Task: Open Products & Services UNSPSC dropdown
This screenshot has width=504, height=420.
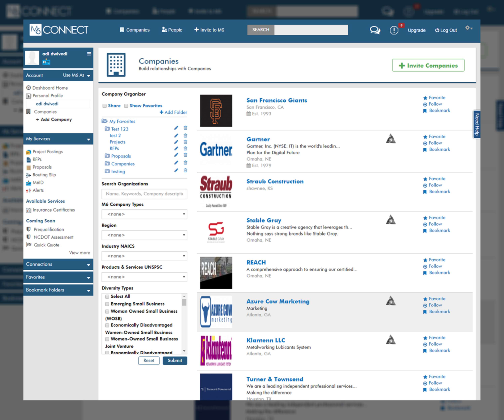Action: coord(144,277)
